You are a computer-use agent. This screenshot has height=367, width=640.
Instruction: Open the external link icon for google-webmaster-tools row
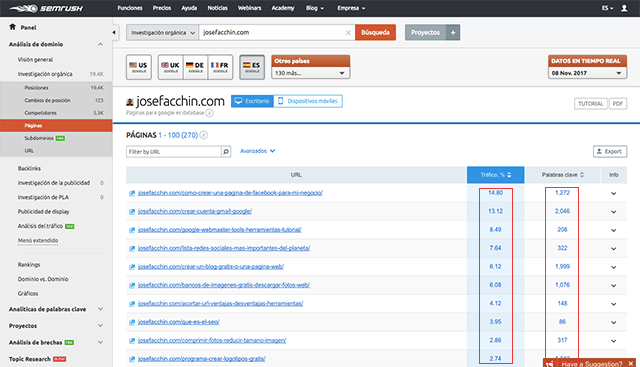[x=132, y=230]
